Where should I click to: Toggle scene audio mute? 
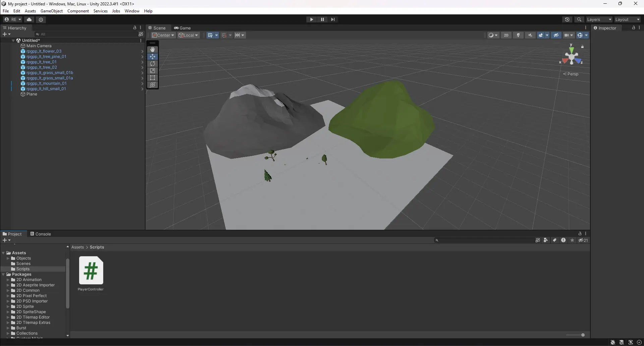[x=530, y=35]
